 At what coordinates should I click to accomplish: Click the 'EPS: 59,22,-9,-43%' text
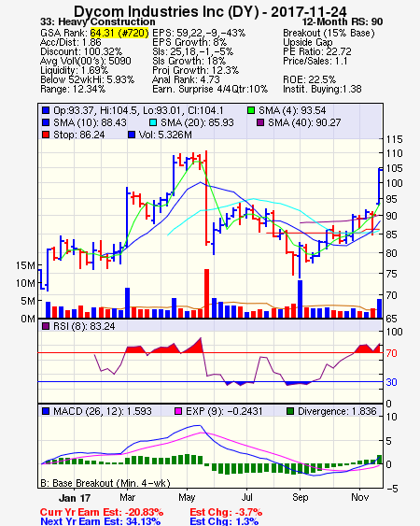click(199, 33)
